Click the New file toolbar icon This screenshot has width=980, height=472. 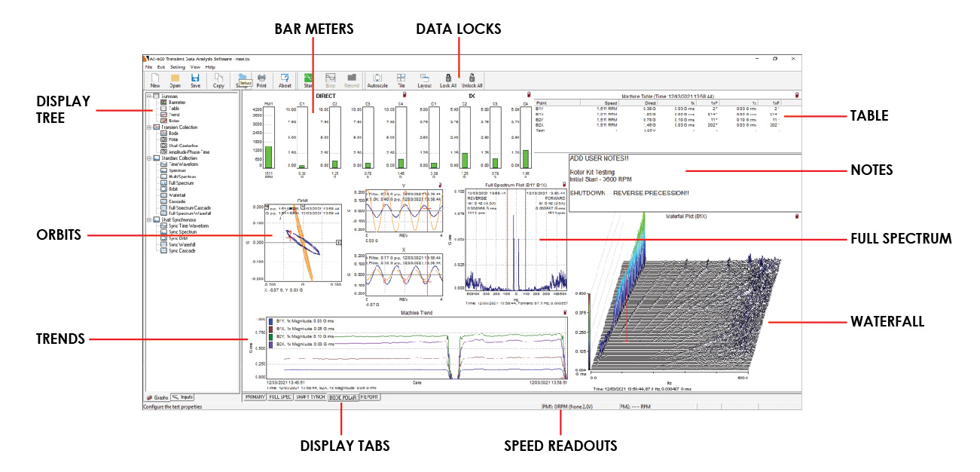pos(155,81)
